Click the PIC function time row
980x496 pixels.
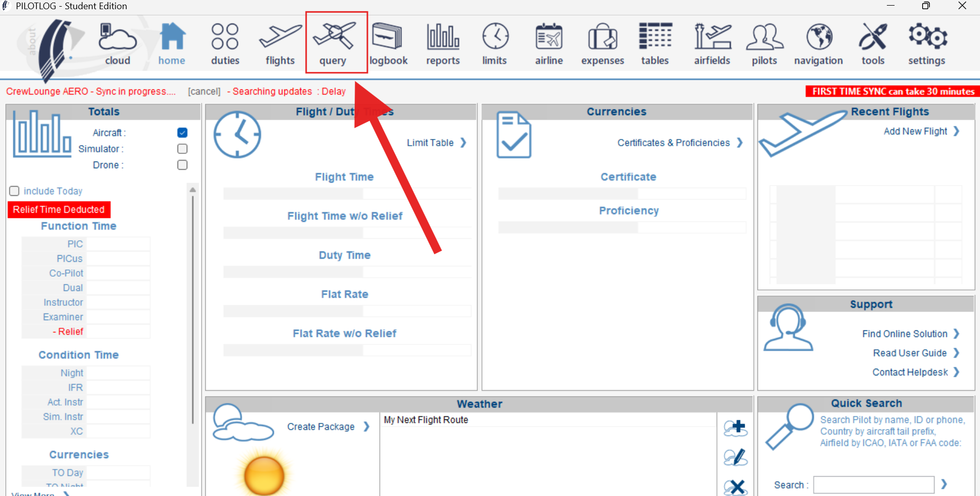point(86,244)
